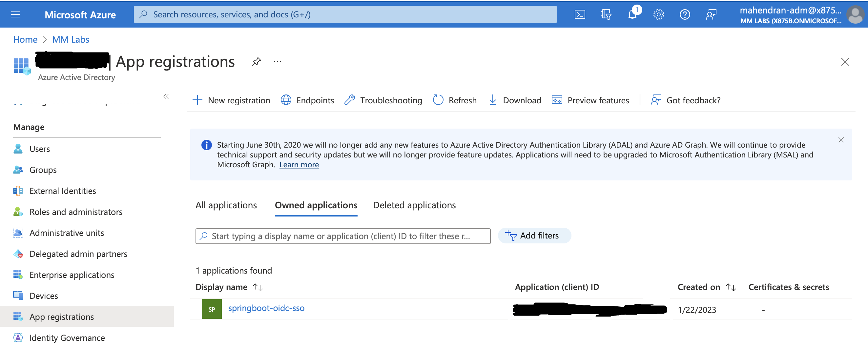This screenshot has width=868, height=351.
Task: Click the Microsoft Azure logo text
Action: [80, 15]
